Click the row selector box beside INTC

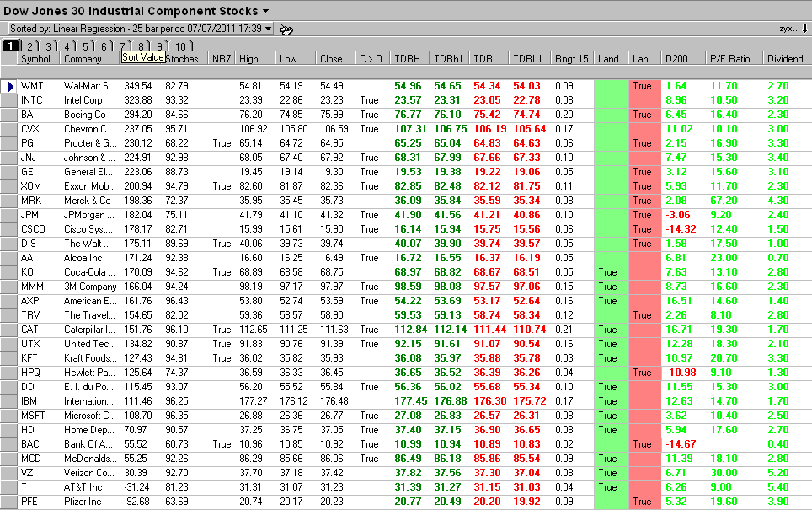coord(8,100)
